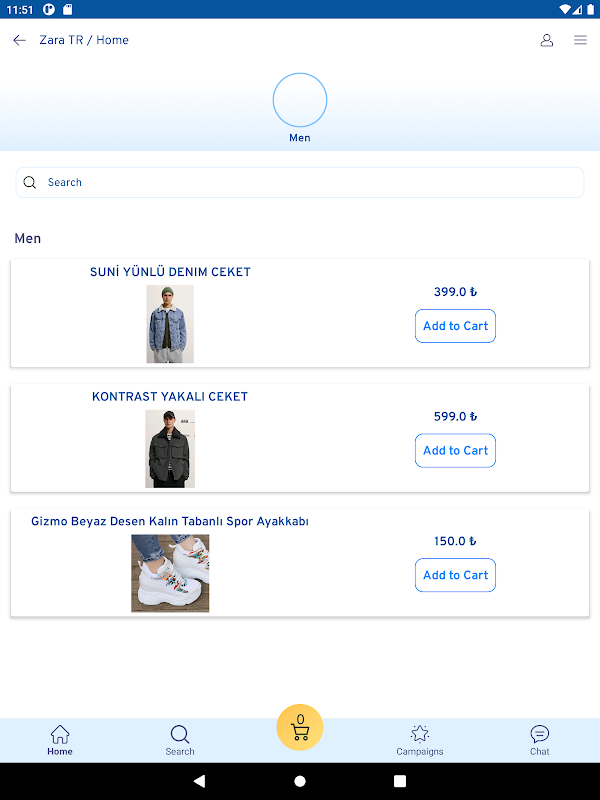The width and height of the screenshot is (600, 800).
Task: Open the hamburger menu icon
Action: click(580, 40)
